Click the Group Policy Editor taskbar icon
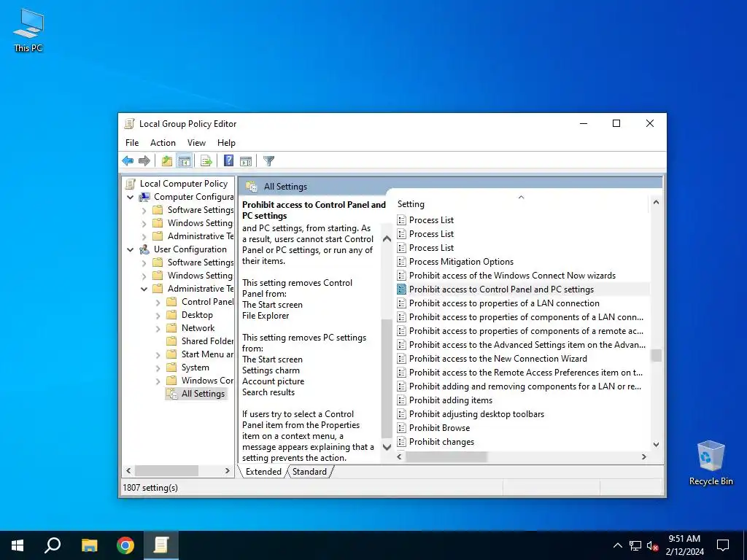 coord(161,545)
